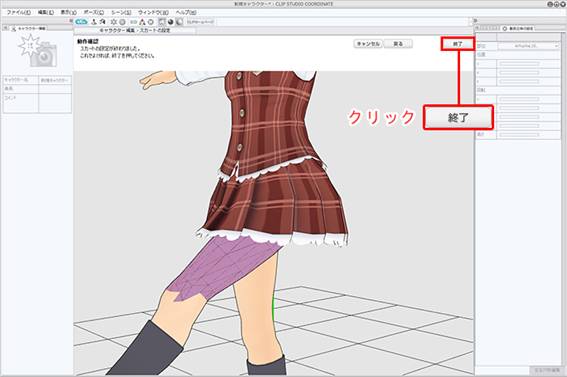This screenshot has width=567, height=377.
Task: Open the ポーズ (Pose) menu
Action: [x=93, y=12]
